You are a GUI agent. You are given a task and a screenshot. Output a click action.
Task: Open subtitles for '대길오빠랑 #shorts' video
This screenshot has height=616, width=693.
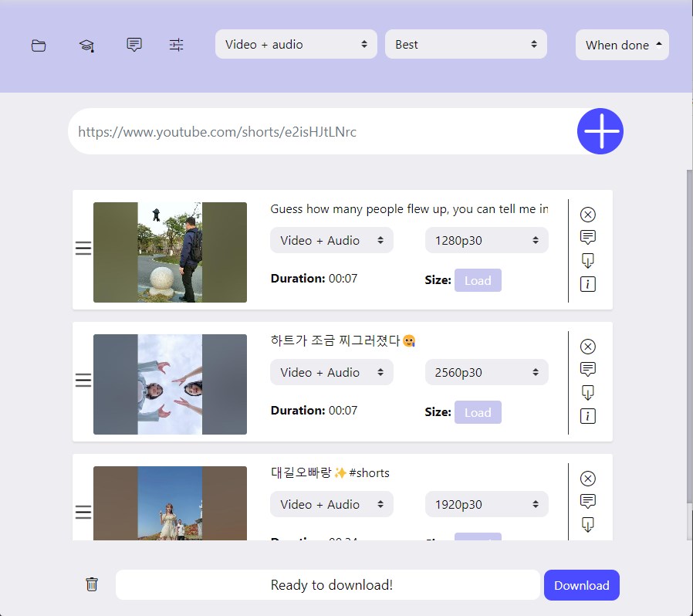pos(588,502)
